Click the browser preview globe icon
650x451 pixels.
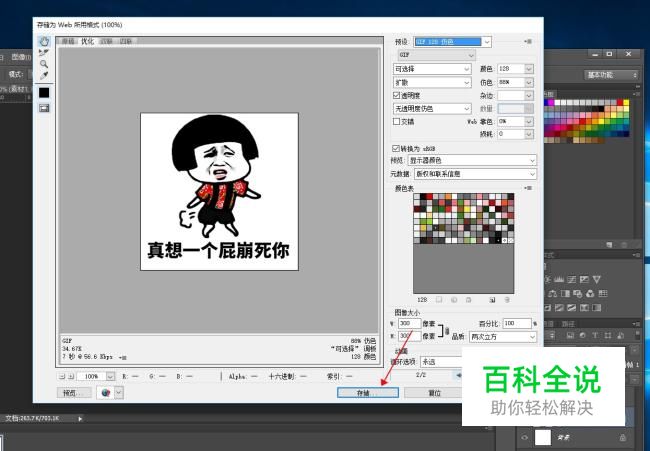tap(105, 393)
